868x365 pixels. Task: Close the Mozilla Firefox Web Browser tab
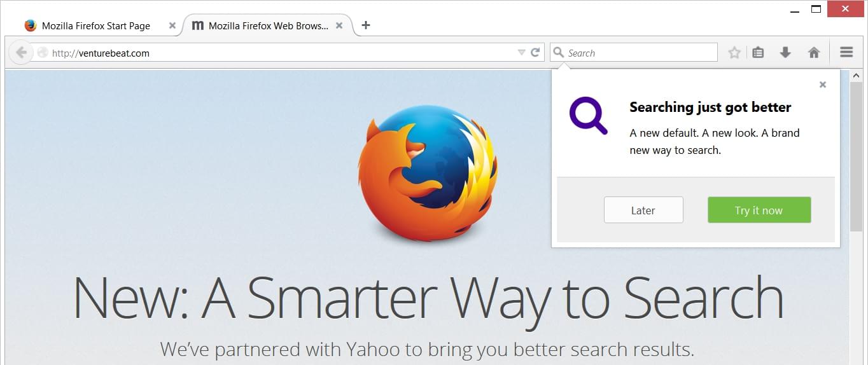pos(339,26)
